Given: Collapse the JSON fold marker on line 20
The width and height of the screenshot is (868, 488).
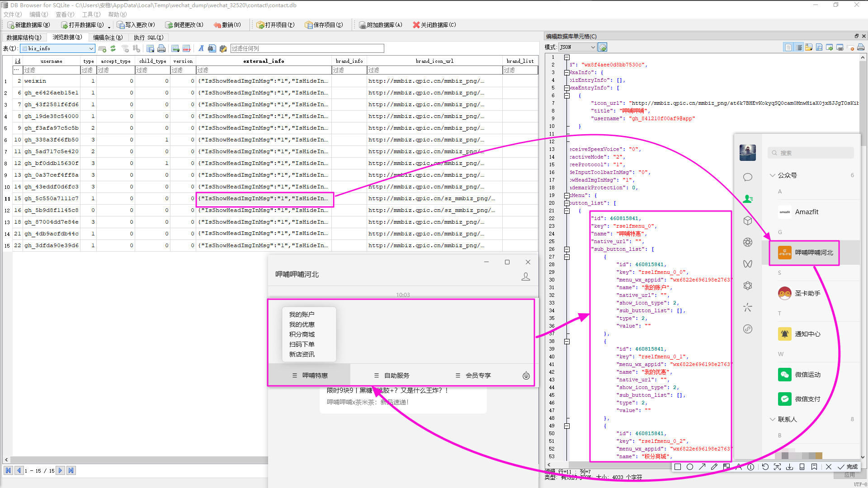Looking at the screenshot, I should tap(566, 203).
